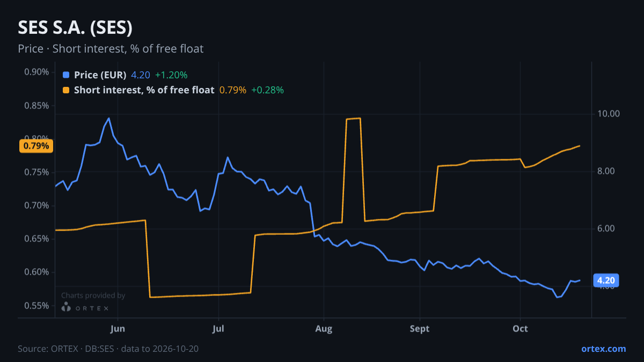Viewport: 644px width, 362px height.
Task: Open the ortex.com link
Action: (x=603, y=349)
